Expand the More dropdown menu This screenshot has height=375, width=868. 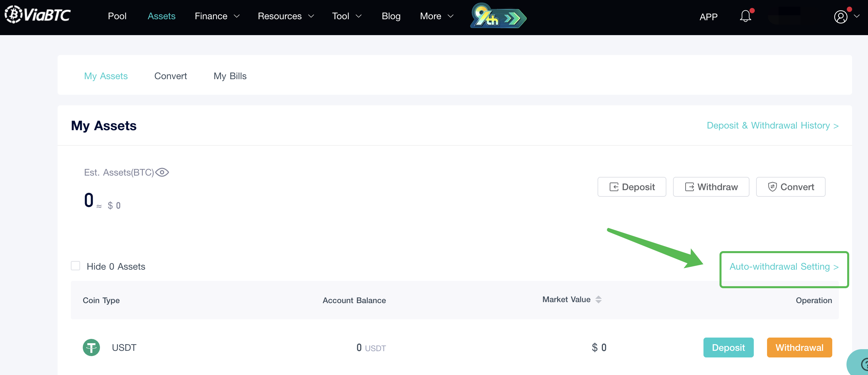[437, 16]
